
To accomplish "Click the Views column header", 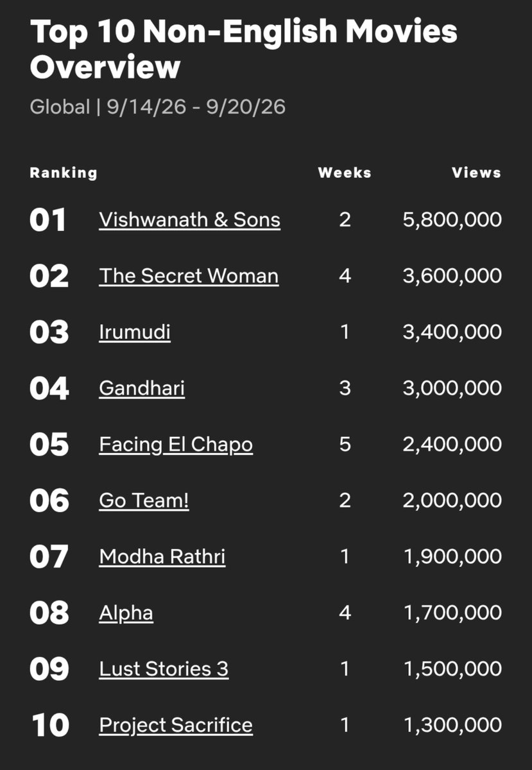I will pyautogui.click(x=476, y=173).
